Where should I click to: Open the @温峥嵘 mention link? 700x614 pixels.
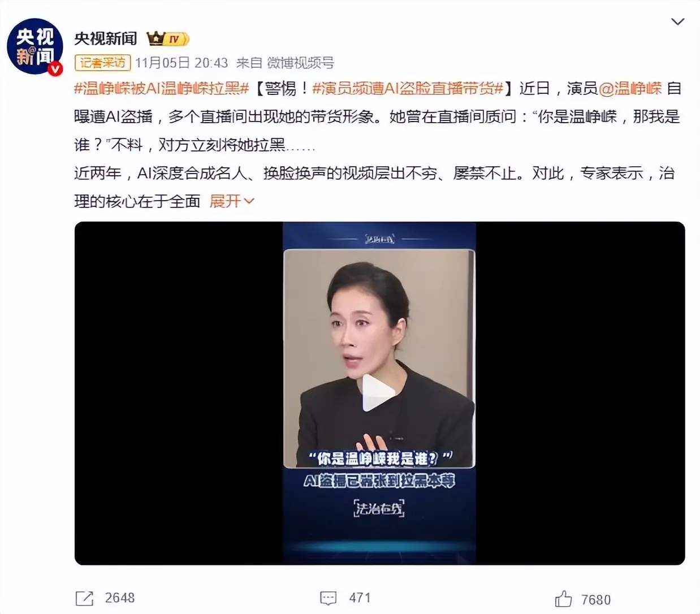click(630, 89)
